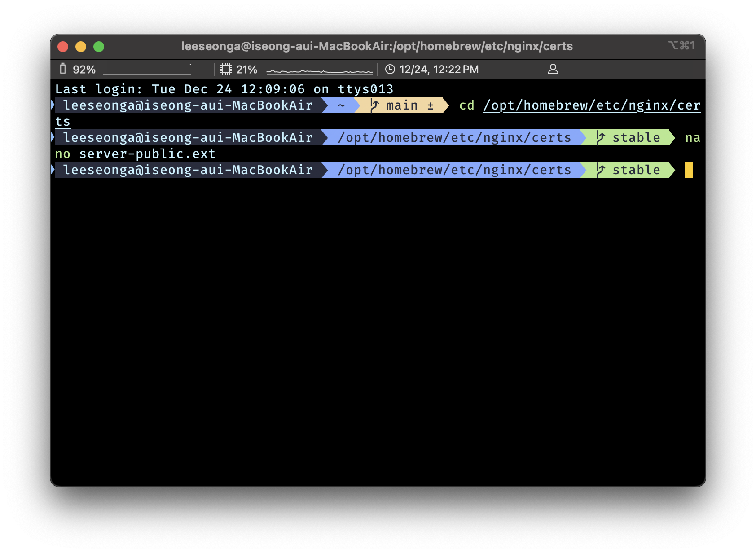Click the hostname segment on the nano command line

coord(188,138)
